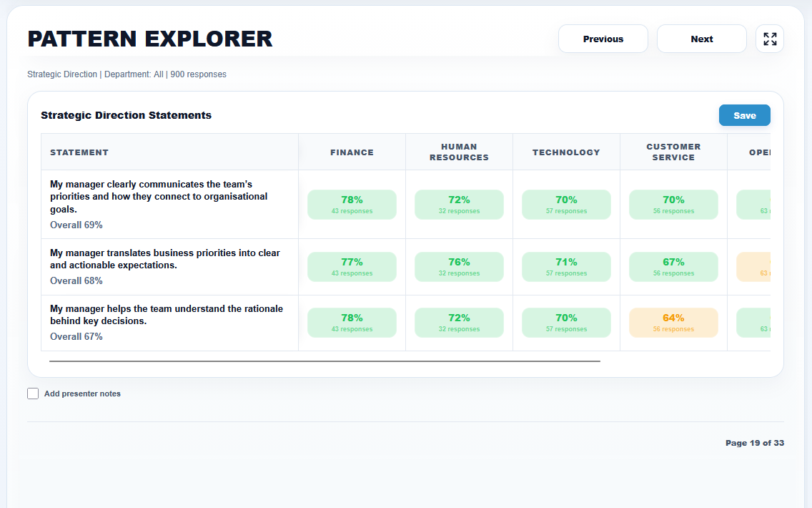Click the Finance column header
The width and height of the screenshot is (812, 508).
(x=352, y=152)
